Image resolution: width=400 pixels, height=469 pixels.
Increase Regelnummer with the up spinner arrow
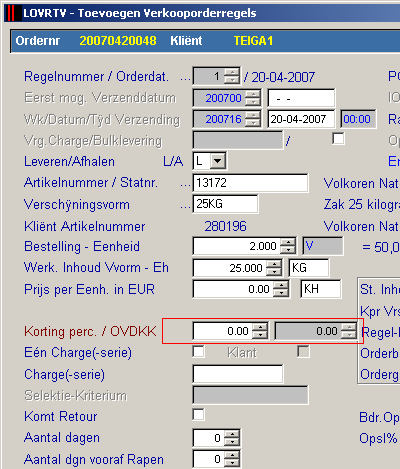(x=231, y=73)
